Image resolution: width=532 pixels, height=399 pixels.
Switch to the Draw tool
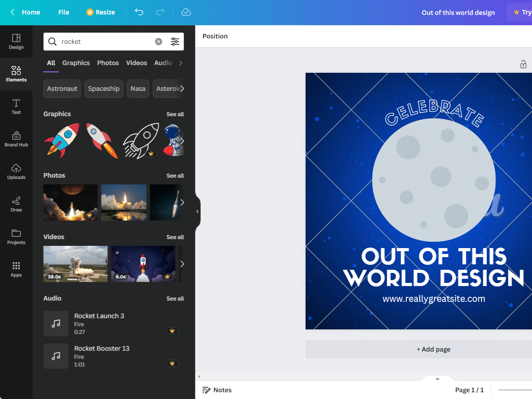point(16,204)
